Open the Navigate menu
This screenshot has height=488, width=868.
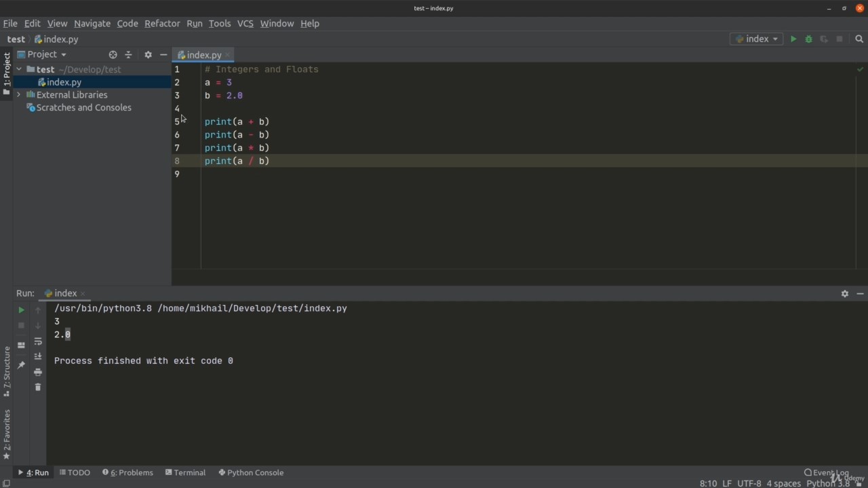click(92, 23)
